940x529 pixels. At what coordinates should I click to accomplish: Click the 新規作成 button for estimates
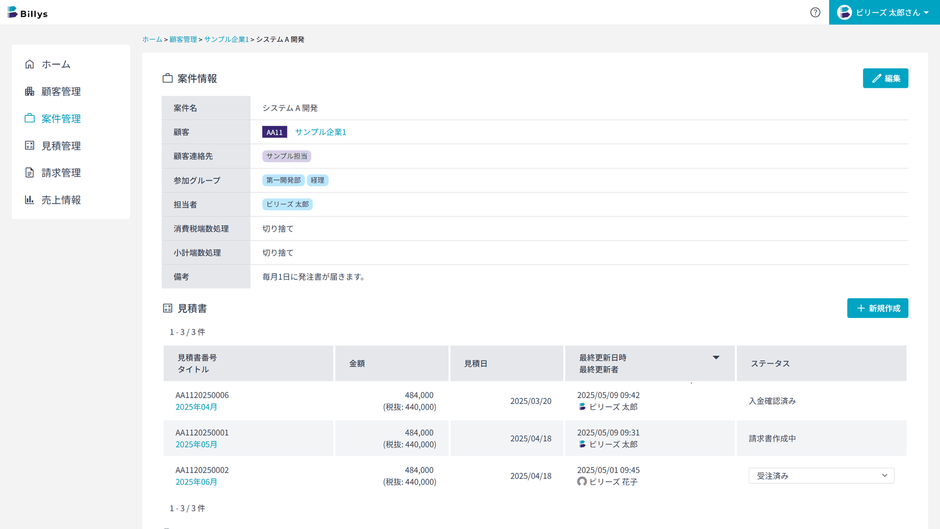tap(877, 308)
